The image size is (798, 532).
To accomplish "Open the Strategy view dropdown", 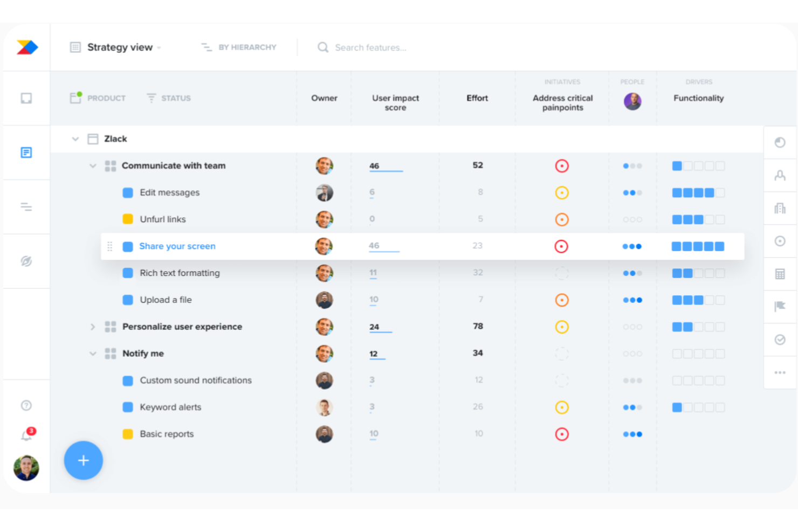I will (x=116, y=47).
